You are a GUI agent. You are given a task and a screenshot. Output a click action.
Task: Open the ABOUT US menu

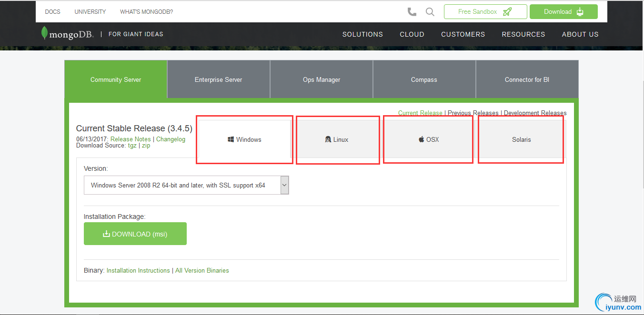(580, 34)
